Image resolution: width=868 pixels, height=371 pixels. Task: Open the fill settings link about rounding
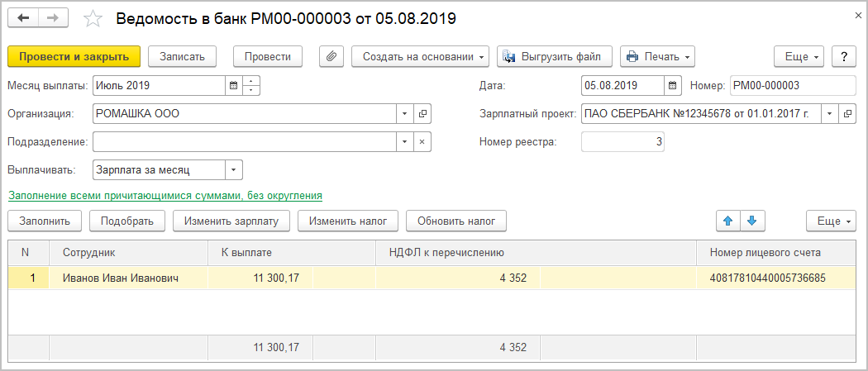pos(165,196)
